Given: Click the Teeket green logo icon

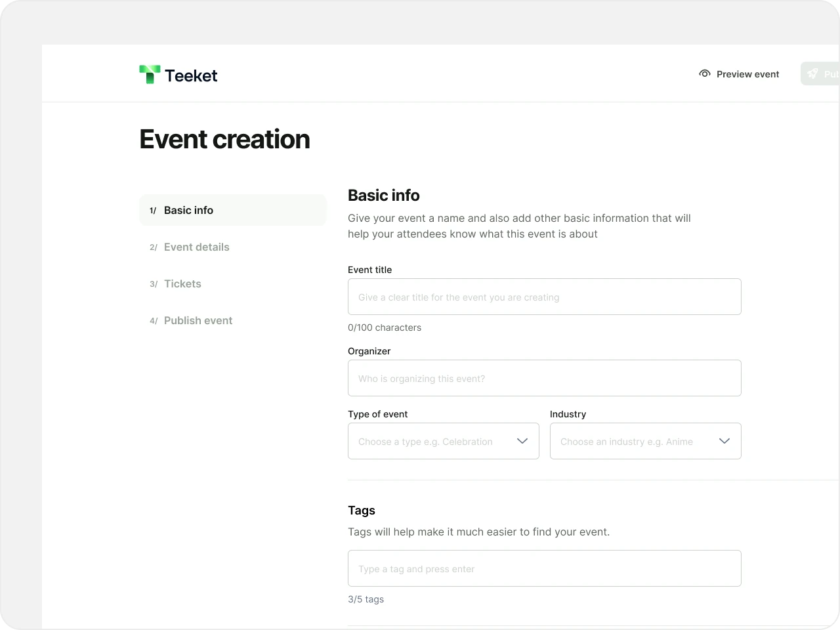Looking at the screenshot, I should tap(150, 74).
